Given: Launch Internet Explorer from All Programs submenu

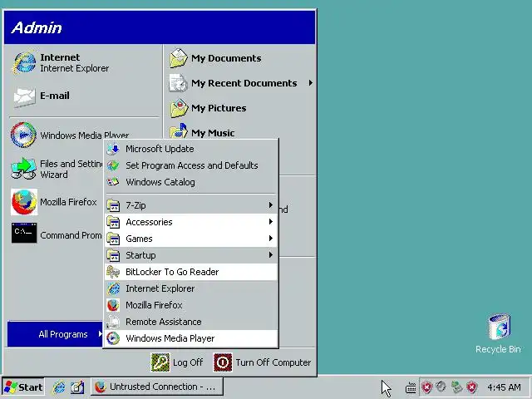Looking at the screenshot, I should click(191, 288).
